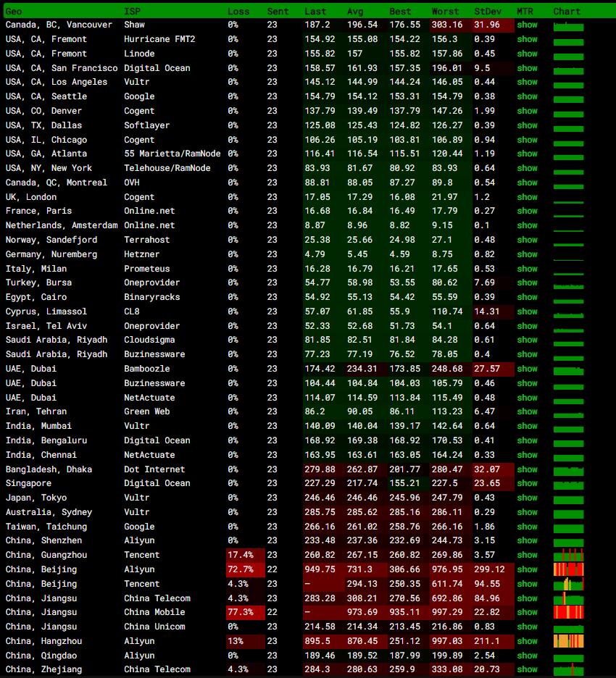This screenshot has height=678, width=616.
Task: Open show link for Cyprus Limassol CL8
Action: (527, 311)
